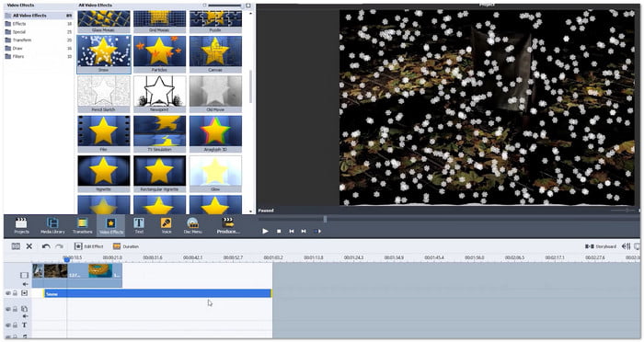Click the text track T icon
The width and height of the screenshot is (644, 342).
point(24,325)
